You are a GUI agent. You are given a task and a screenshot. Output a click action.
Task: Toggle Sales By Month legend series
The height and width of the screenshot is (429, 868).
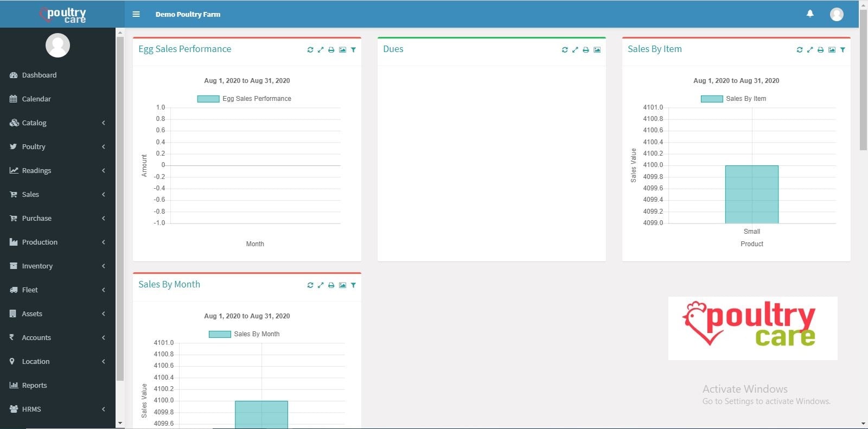(x=244, y=334)
